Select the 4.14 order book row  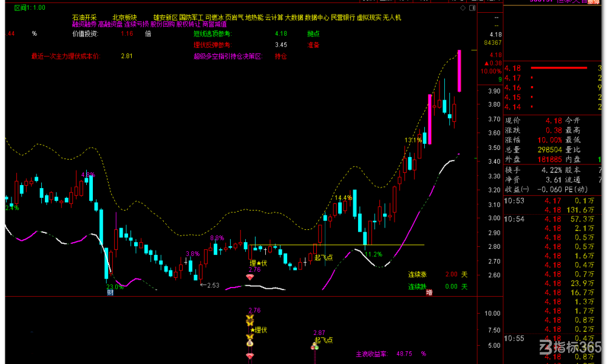click(x=552, y=107)
